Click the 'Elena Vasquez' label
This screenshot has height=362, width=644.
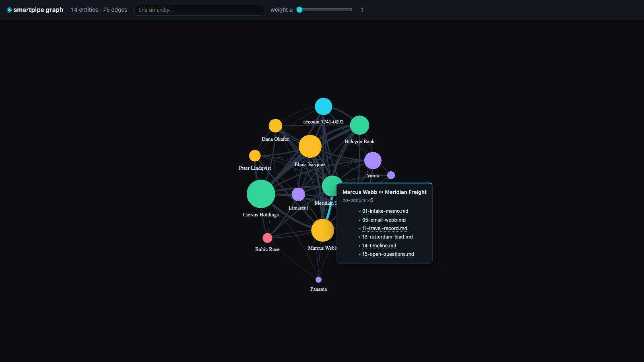click(x=310, y=165)
